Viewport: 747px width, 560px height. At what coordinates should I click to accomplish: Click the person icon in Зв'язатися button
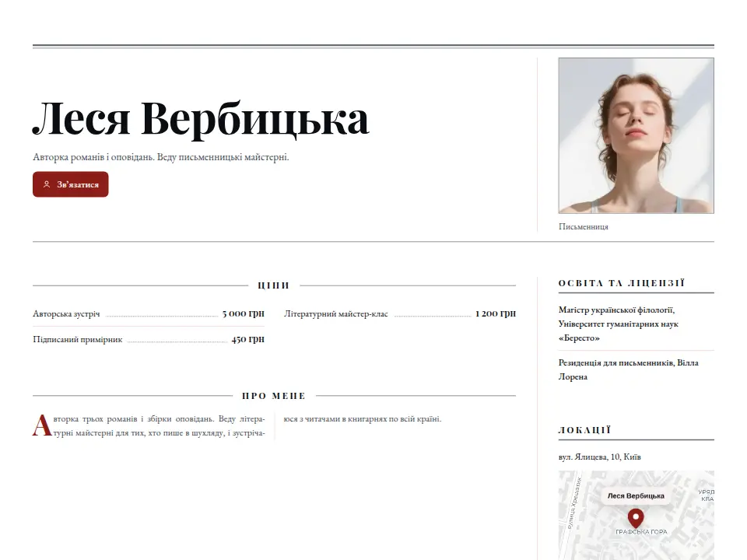click(47, 184)
